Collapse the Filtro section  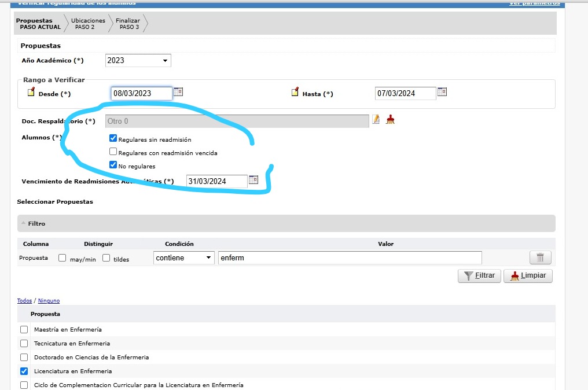[x=24, y=223]
